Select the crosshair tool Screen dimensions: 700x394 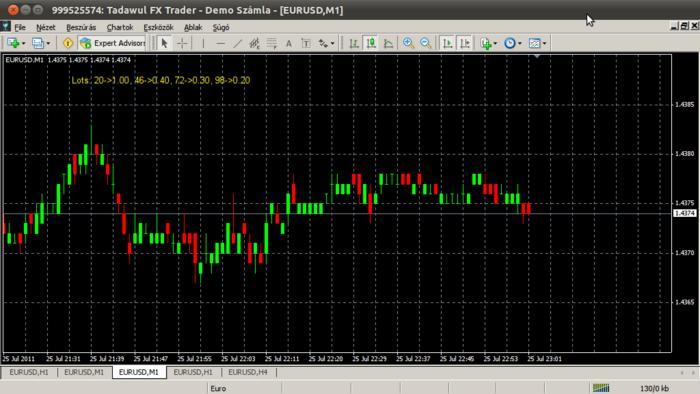pos(182,43)
